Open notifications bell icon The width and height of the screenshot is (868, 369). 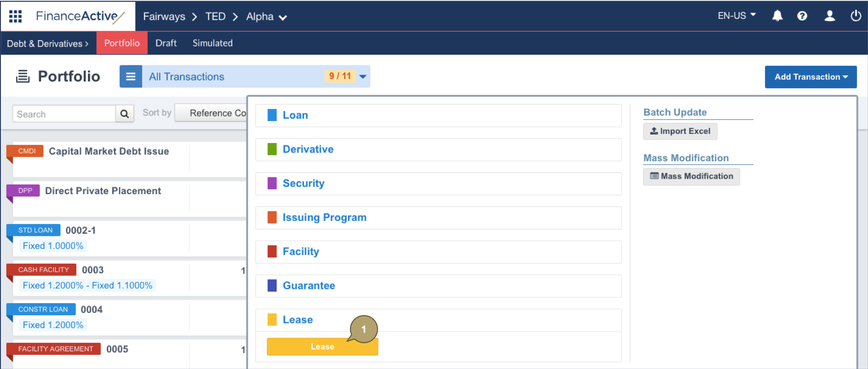click(x=777, y=16)
